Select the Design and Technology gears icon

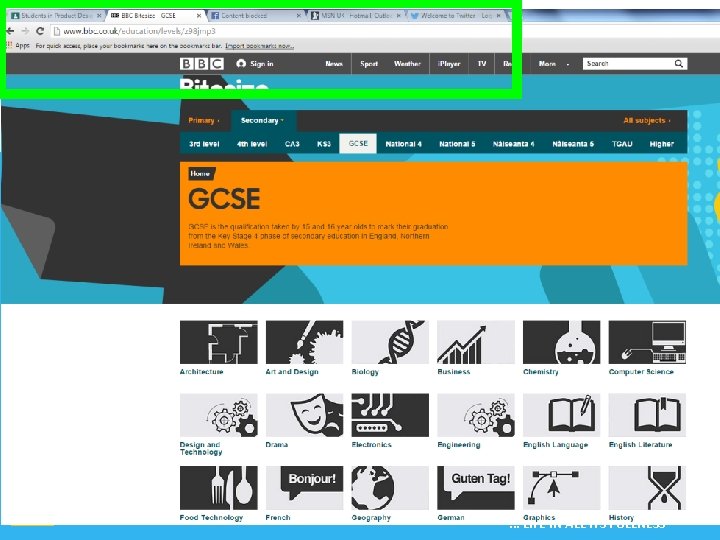pos(219,415)
